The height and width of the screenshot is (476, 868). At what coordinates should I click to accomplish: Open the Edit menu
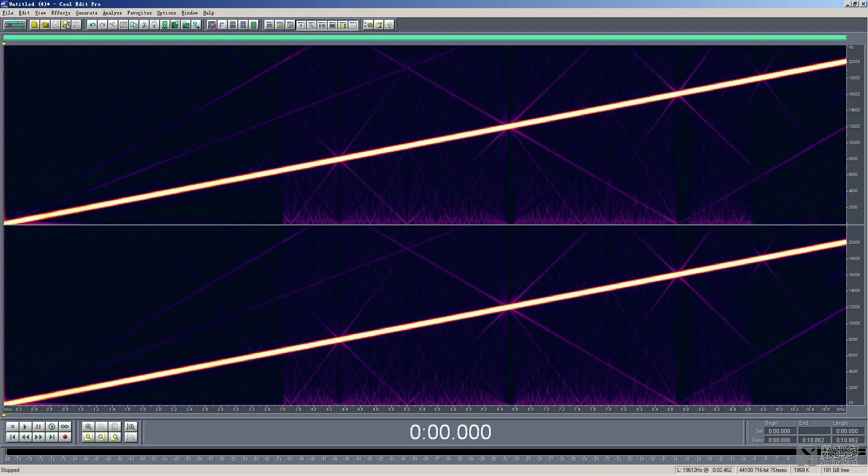(24, 13)
